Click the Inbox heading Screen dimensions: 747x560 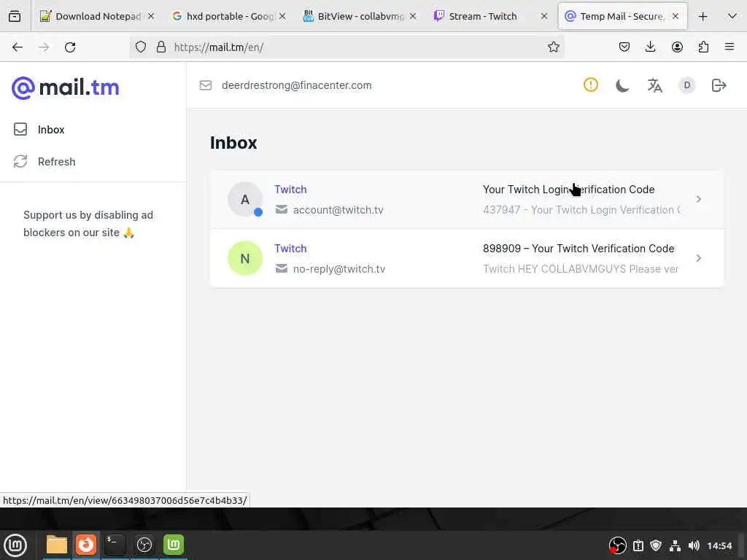coord(233,143)
